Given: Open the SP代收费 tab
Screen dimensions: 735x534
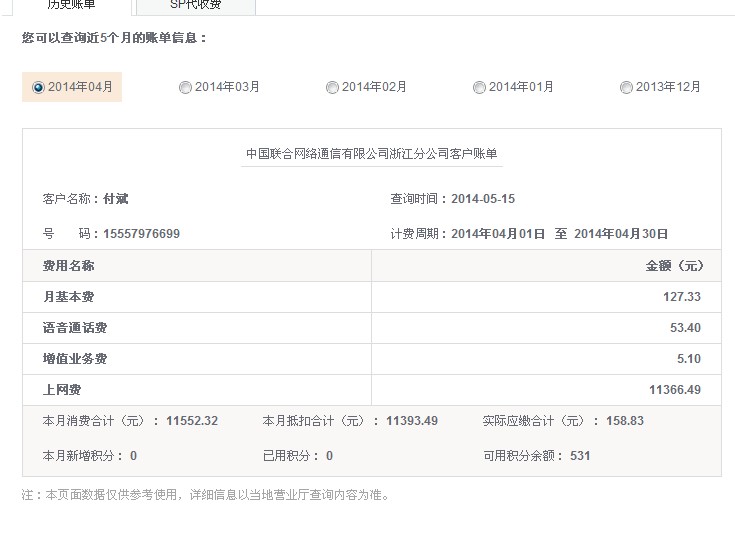Looking at the screenshot, I should pyautogui.click(x=196, y=5).
